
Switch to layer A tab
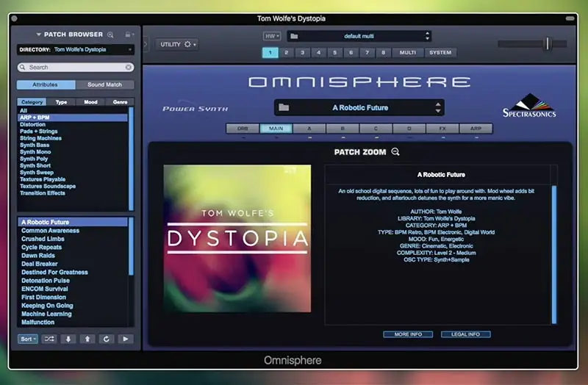pos(309,129)
